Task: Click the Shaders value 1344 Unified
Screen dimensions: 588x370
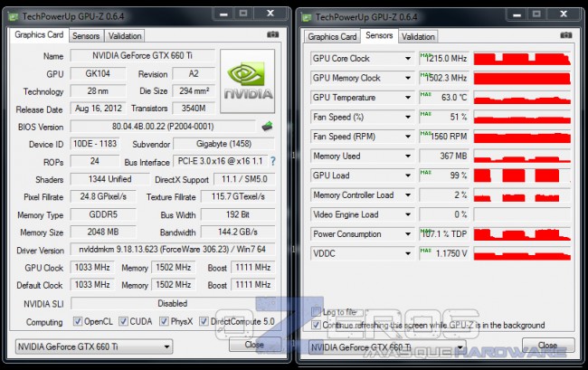Action: 109,179
